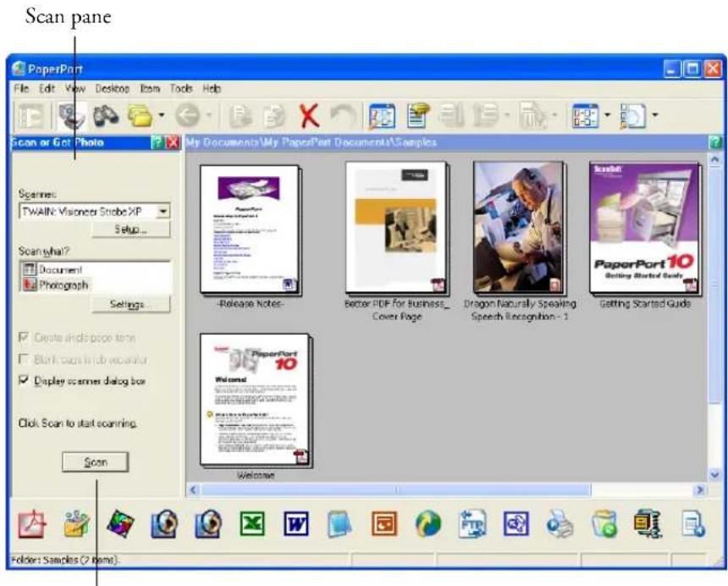Open help for Scan or Get Photo pane
The height and width of the screenshot is (586, 728).
coord(157,142)
